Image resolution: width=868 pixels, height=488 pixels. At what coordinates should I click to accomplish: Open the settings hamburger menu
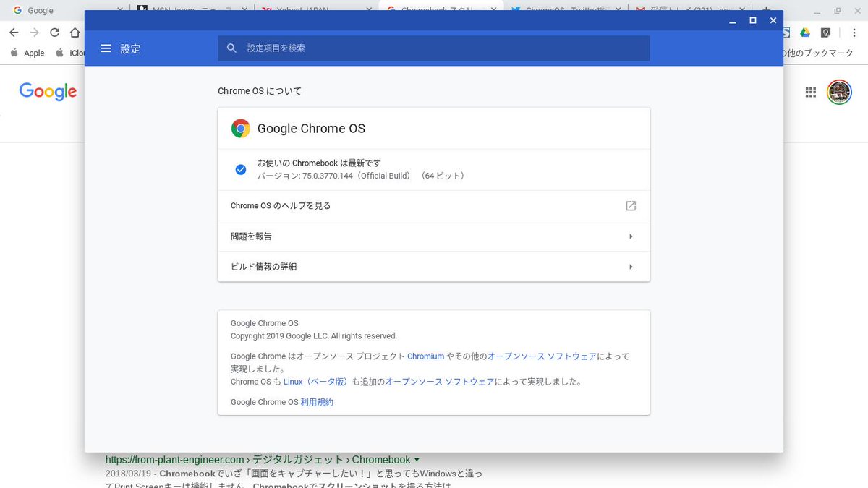click(106, 48)
